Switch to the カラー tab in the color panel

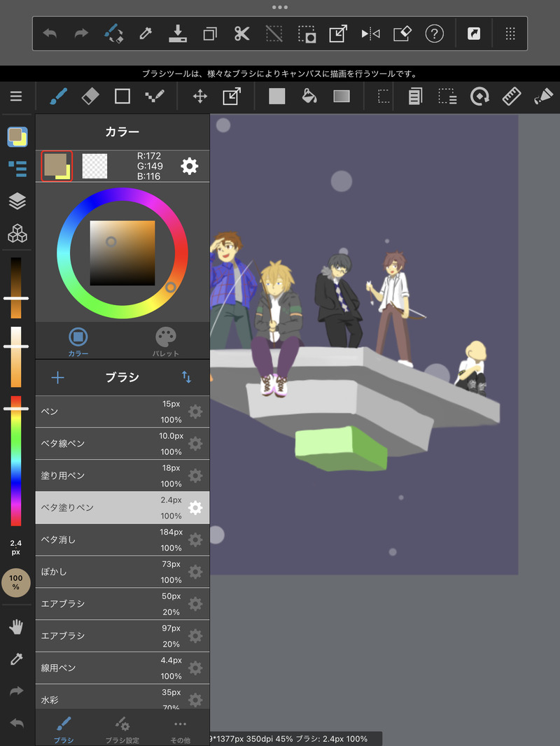tap(78, 342)
